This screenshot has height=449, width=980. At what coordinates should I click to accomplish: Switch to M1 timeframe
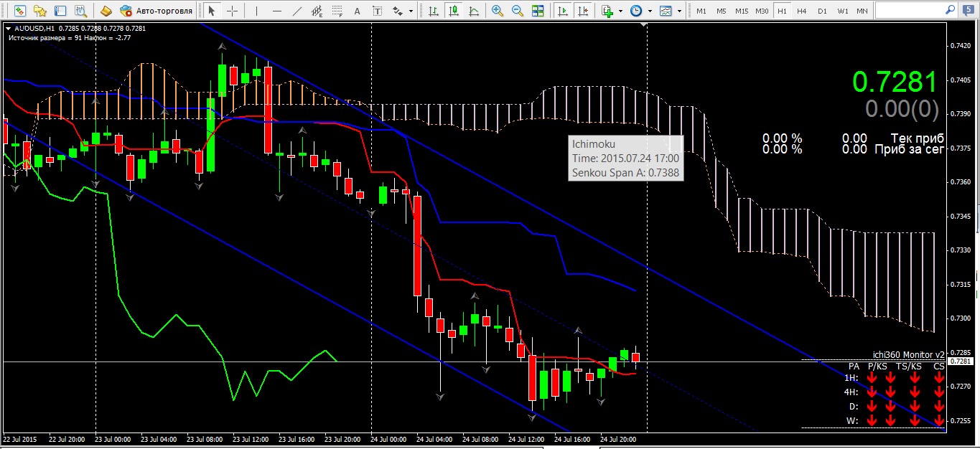click(x=701, y=11)
